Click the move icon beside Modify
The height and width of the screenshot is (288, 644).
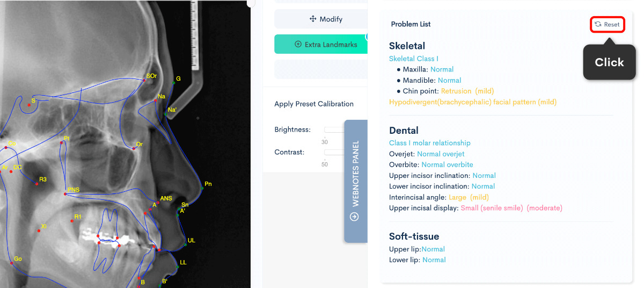pyautogui.click(x=313, y=19)
